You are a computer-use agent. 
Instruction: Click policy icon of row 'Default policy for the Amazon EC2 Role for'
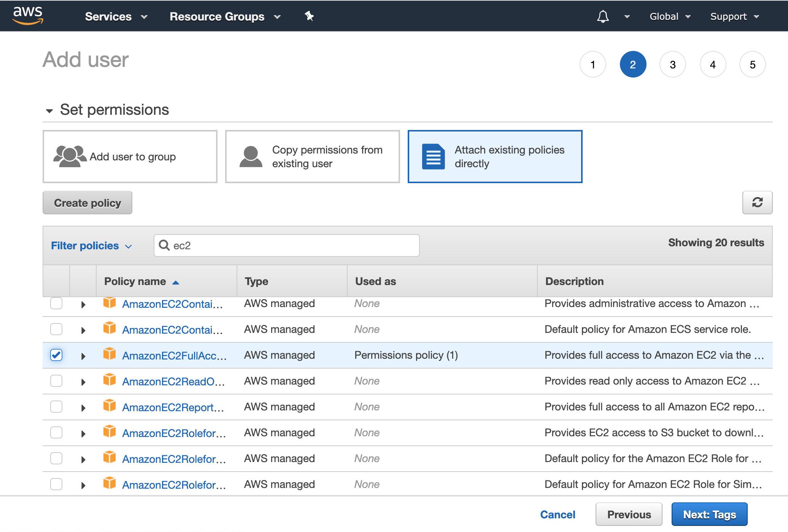click(110, 457)
